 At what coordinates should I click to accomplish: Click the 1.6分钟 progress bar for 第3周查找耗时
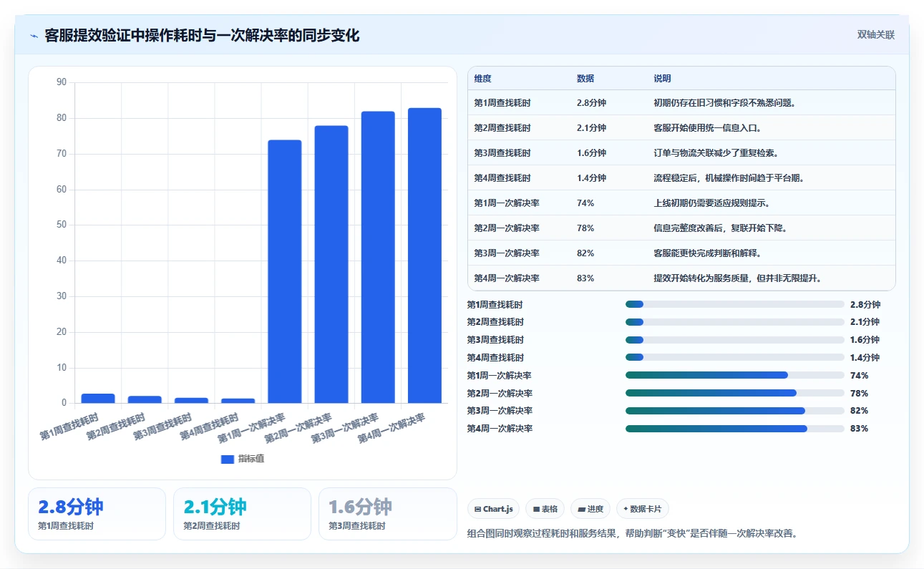click(735, 339)
